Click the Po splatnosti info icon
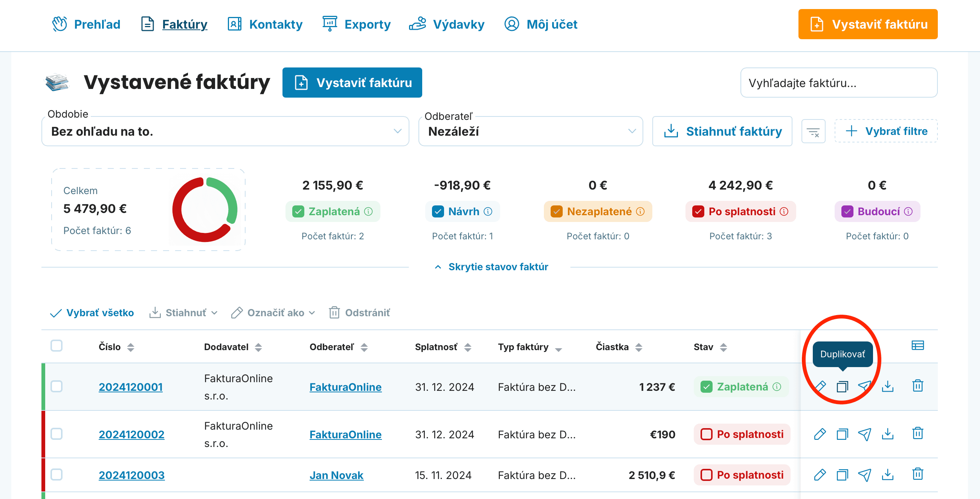 click(x=784, y=212)
